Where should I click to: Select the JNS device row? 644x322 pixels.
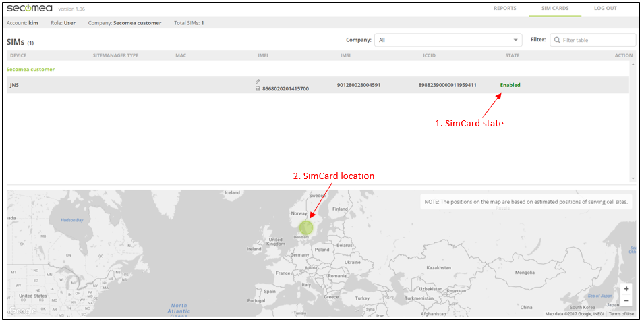point(318,85)
